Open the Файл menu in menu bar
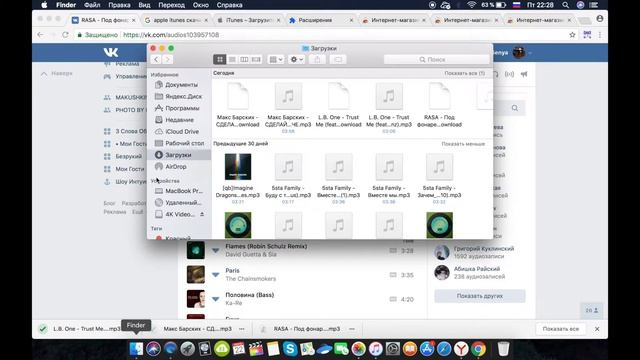The image size is (640, 360). click(92, 5)
